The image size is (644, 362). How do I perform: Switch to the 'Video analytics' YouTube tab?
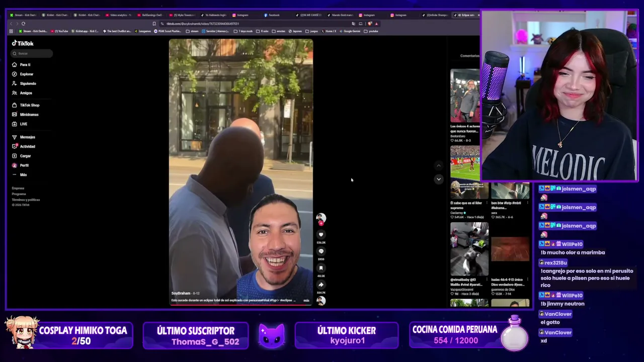(119, 15)
